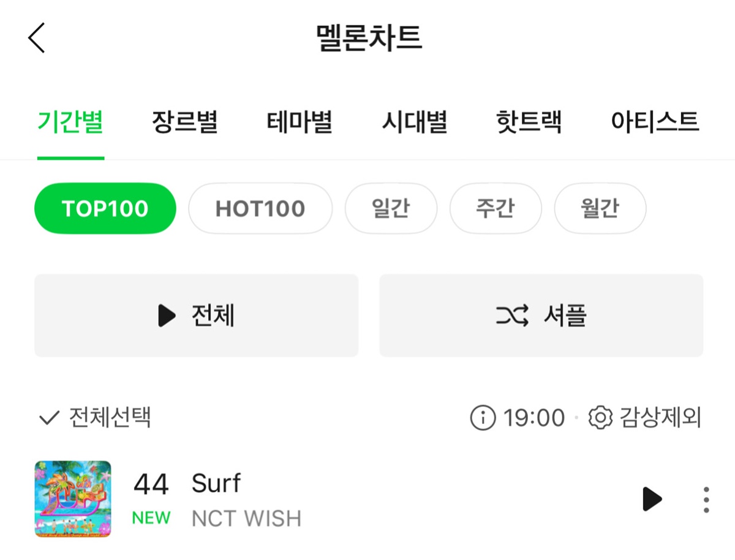
Task: Tap the Surf album cover thumbnail
Action: (73, 499)
